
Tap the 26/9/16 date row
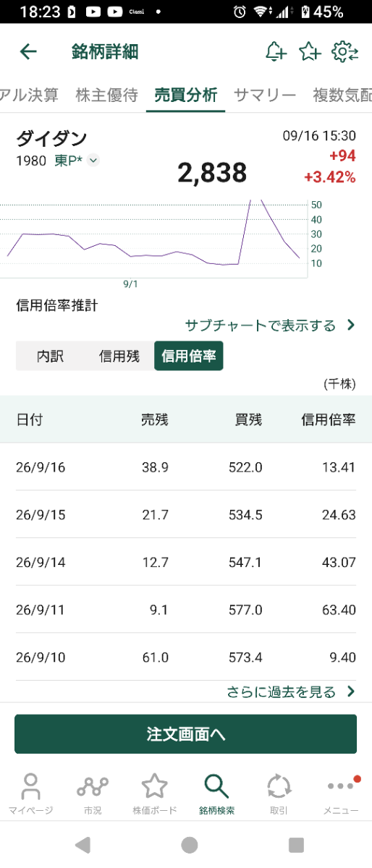(186, 467)
